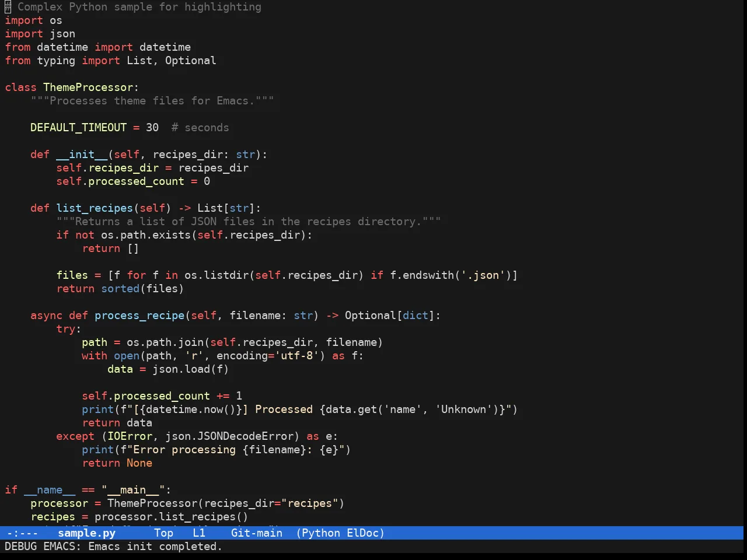The width and height of the screenshot is (747, 560).
Task: Click the comment 'Complex Python sample for highlighting'
Action: [139, 7]
